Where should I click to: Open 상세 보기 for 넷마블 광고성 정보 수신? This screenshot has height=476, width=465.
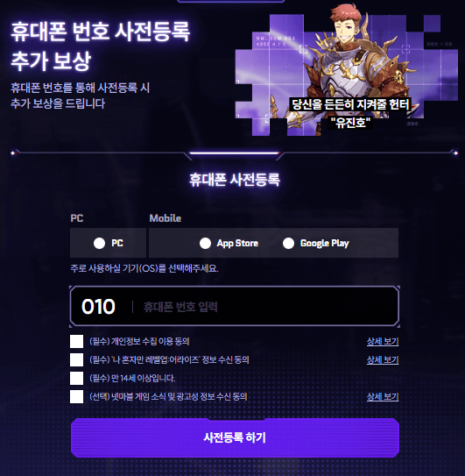[x=383, y=397]
